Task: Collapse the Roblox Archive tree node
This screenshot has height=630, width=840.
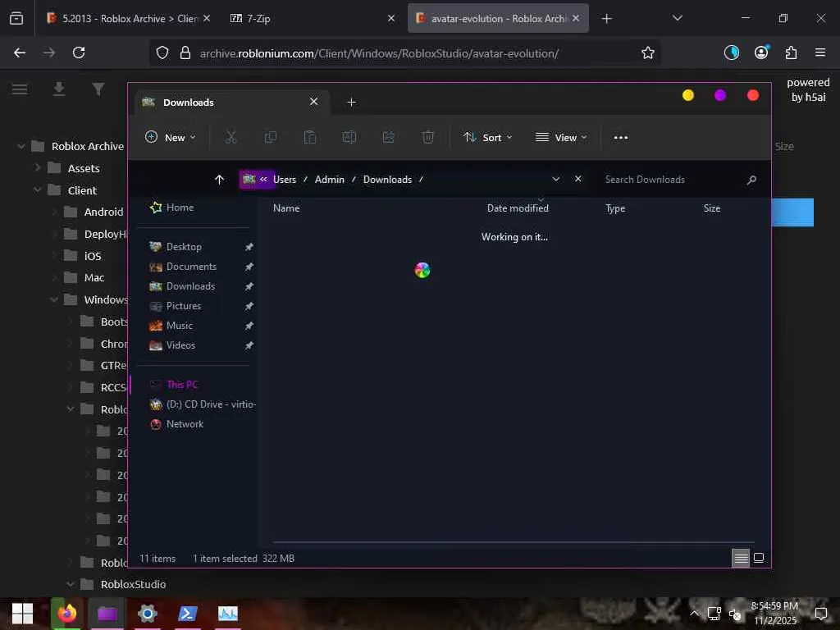Action: pyautogui.click(x=21, y=146)
